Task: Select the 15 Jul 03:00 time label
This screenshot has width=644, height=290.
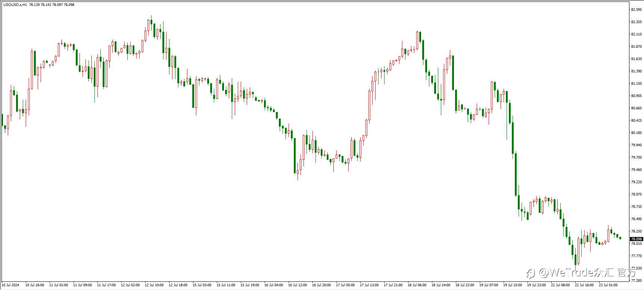Action: pyautogui.click(x=202, y=285)
